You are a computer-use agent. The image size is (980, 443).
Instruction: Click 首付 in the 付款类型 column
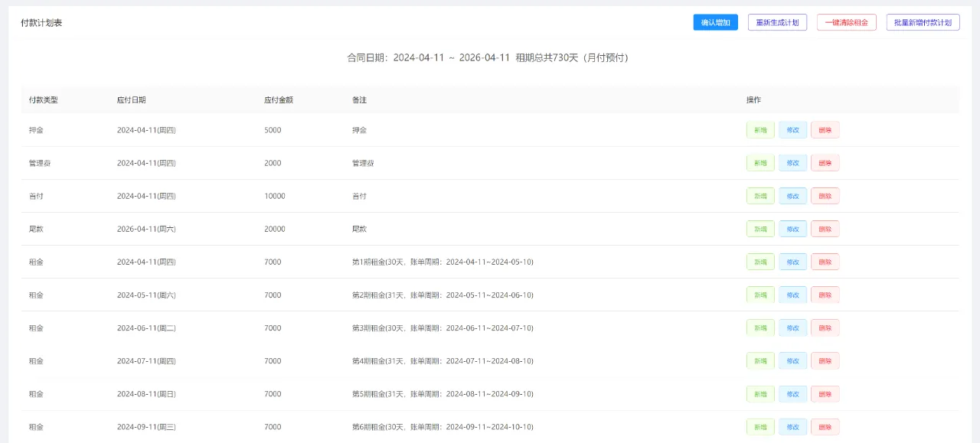[36, 196]
